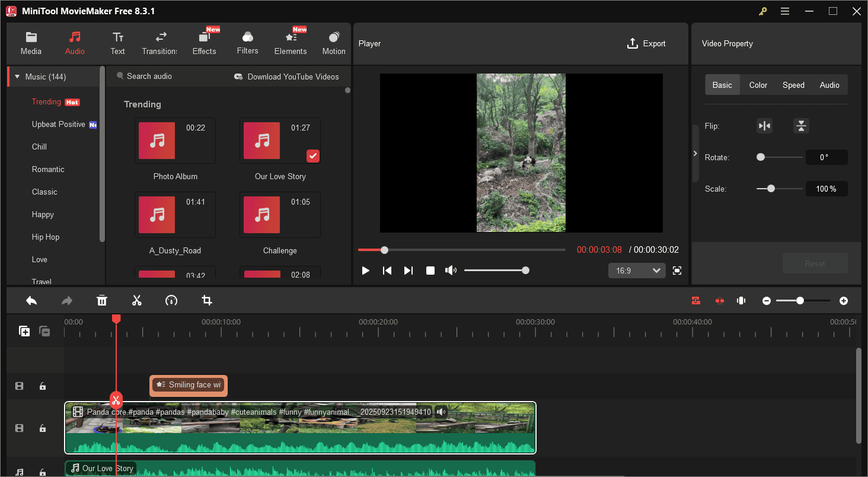Select the Chill music category
The width and height of the screenshot is (868, 477).
(x=39, y=147)
